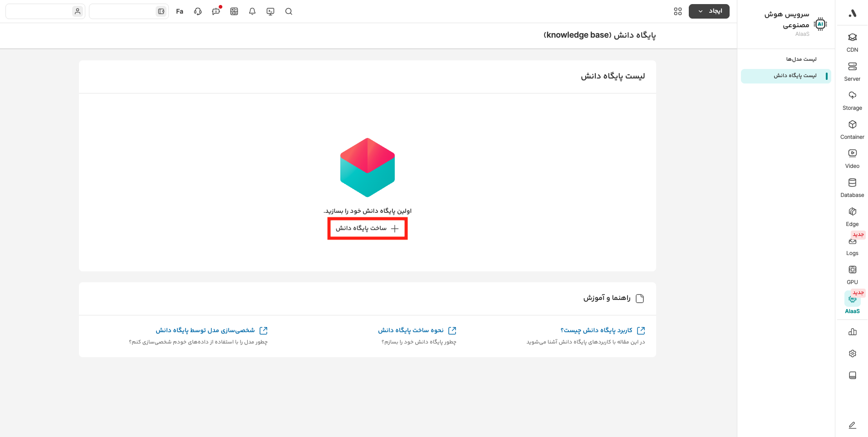Open نحوه ساخت پایگاه دانش guide link
Image resolution: width=868 pixels, height=437 pixels.
pos(411,330)
